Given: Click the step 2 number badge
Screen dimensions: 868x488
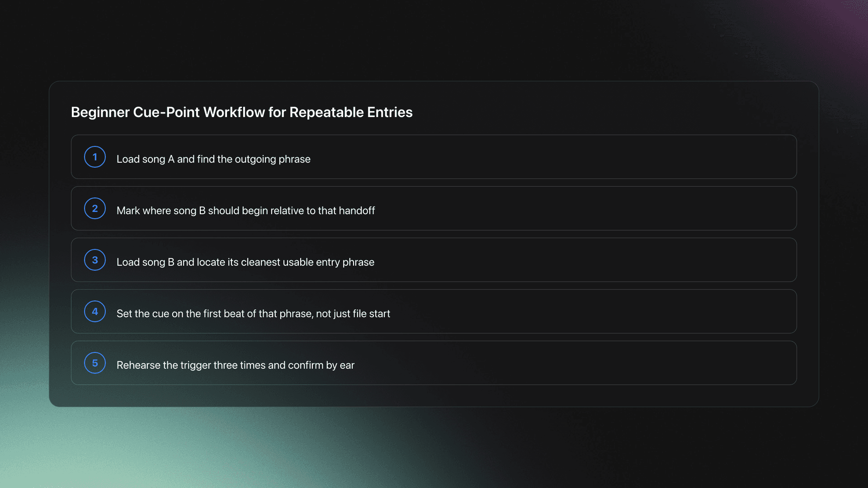Looking at the screenshot, I should coord(95,208).
